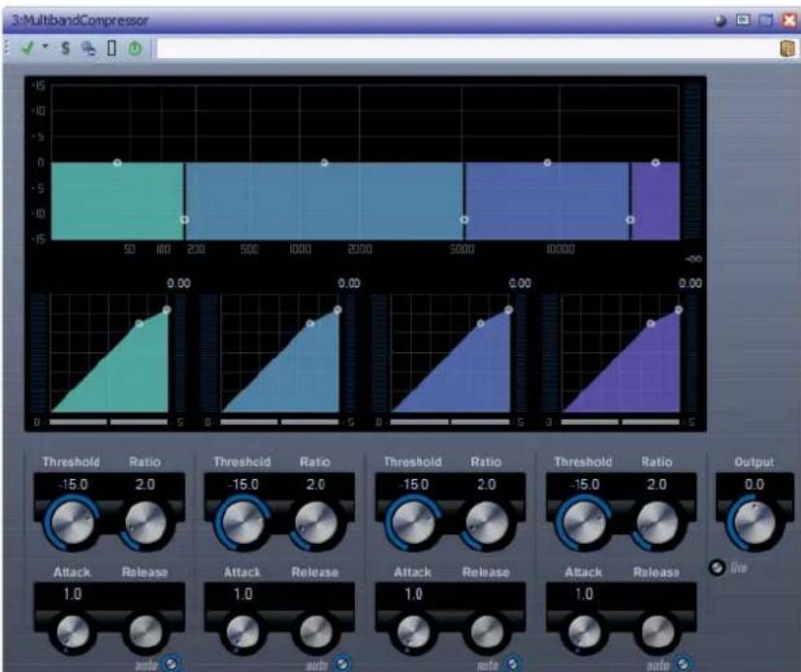Click band 1 Ratio knob
The height and width of the screenshot is (672, 801).
click(145, 523)
